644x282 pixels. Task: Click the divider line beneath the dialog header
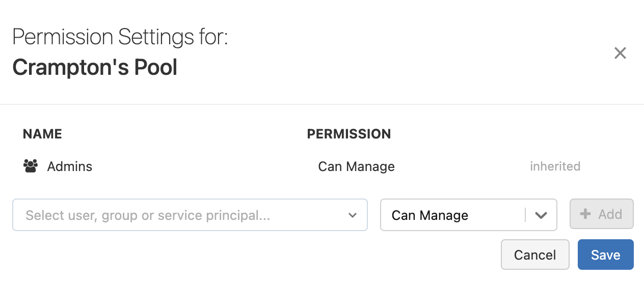(322, 104)
